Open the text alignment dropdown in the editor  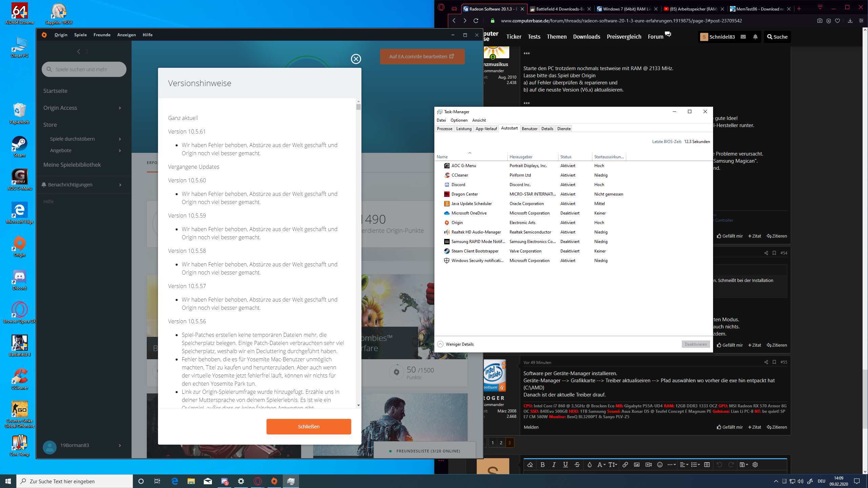pyautogui.click(x=684, y=465)
